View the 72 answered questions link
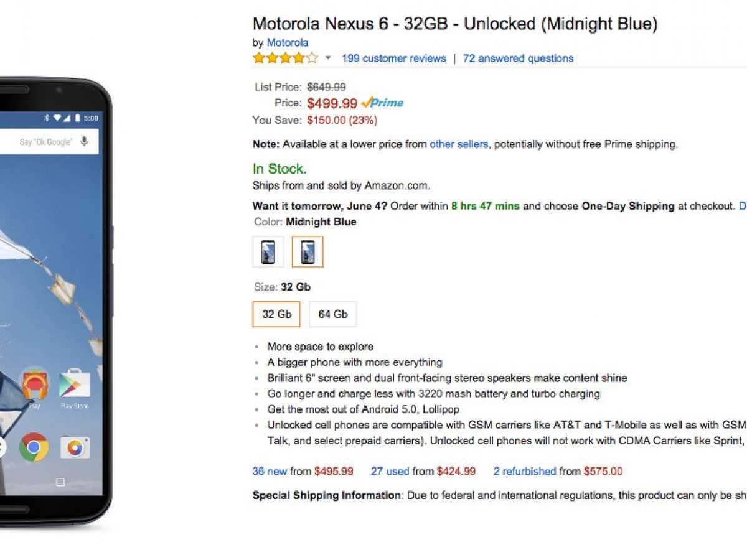This screenshot has height=560, width=747. 518,58
